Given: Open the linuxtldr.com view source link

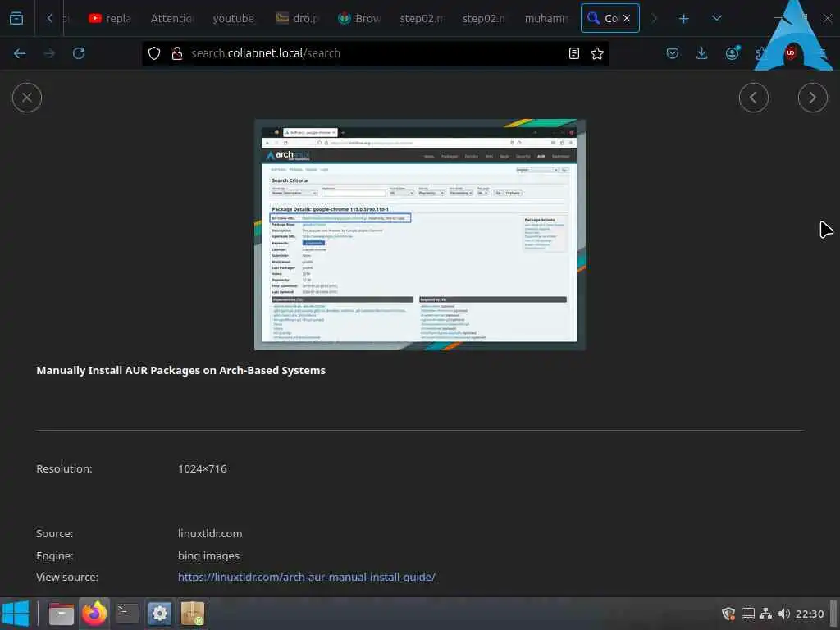Looking at the screenshot, I should tap(307, 577).
